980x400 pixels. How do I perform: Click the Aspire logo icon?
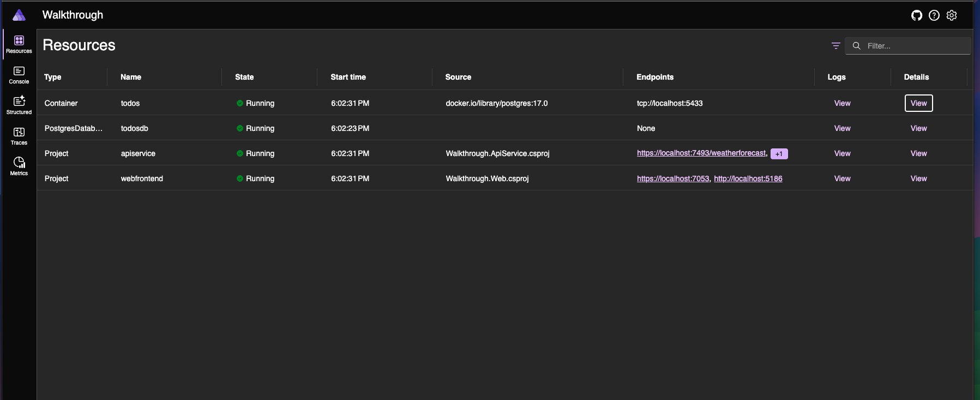click(19, 15)
